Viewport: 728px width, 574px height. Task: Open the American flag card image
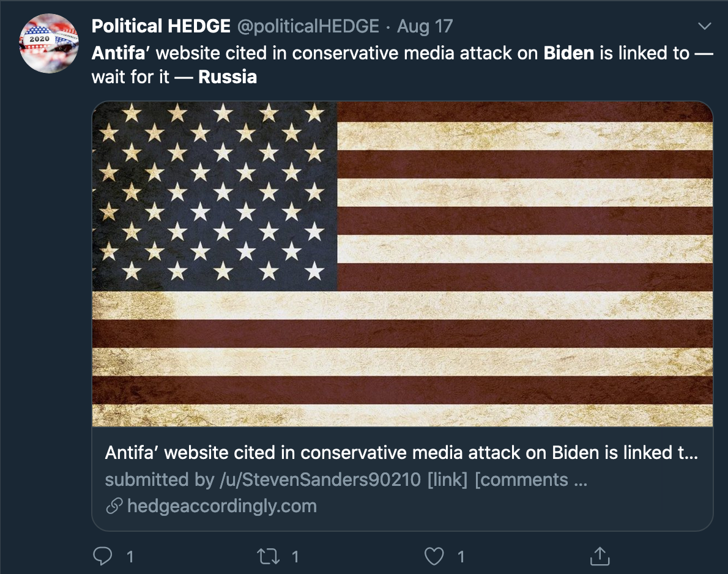point(403,264)
